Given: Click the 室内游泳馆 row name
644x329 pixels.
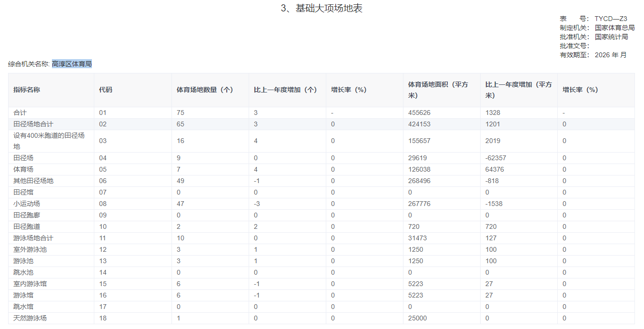Looking at the screenshot, I should pos(30,284).
